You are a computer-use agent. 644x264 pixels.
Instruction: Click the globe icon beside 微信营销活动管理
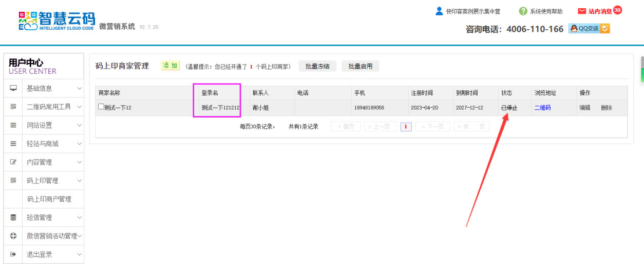pyautogui.click(x=13, y=236)
